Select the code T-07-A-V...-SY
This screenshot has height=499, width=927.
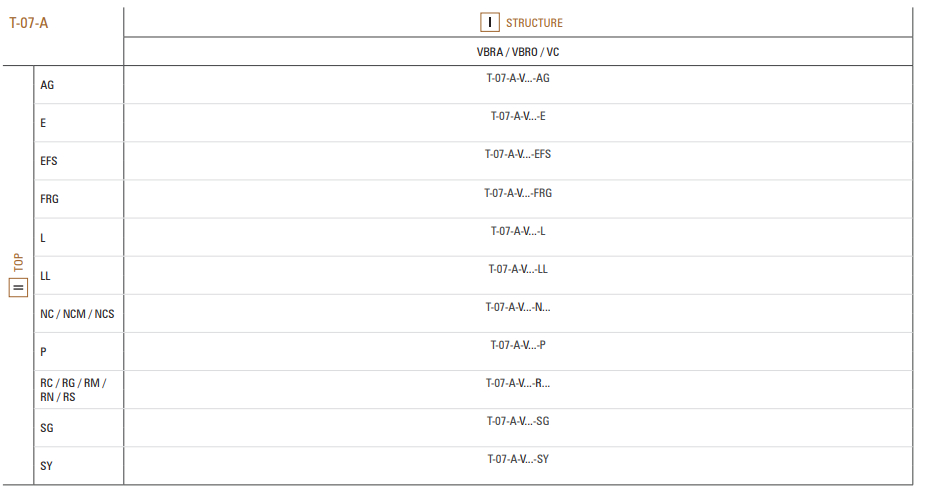pyautogui.click(x=518, y=459)
